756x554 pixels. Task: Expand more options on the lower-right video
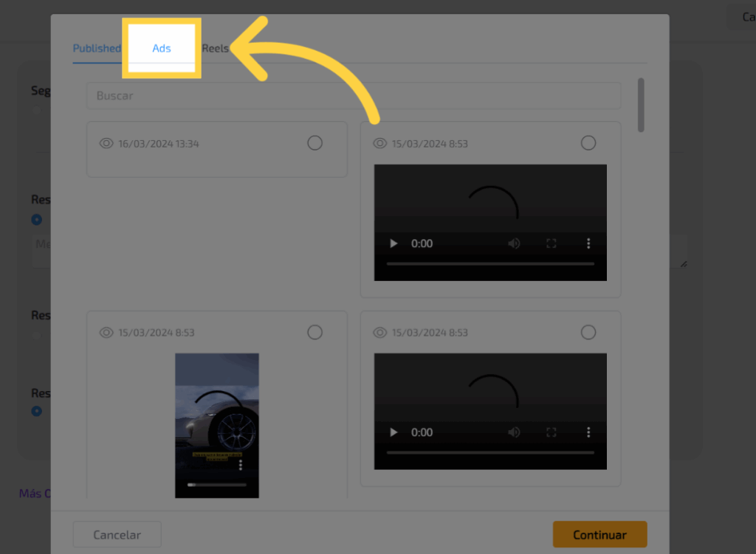click(x=588, y=432)
